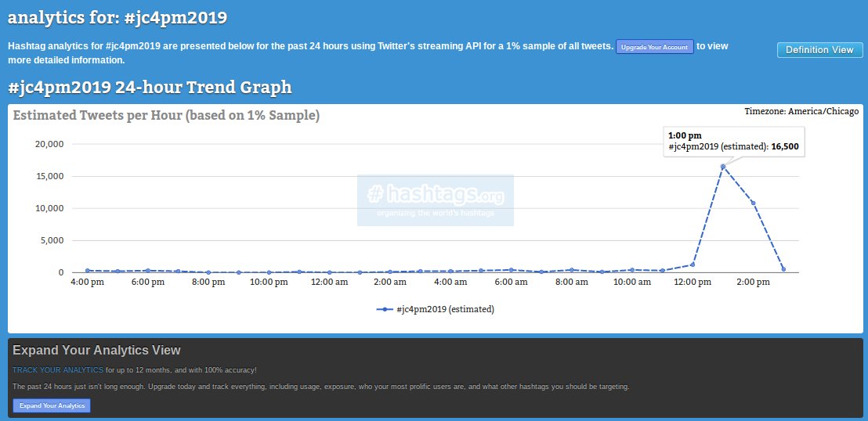Click the 16,500 tooltip value
The height and width of the screenshot is (421, 868).
[x=785, y=146]
